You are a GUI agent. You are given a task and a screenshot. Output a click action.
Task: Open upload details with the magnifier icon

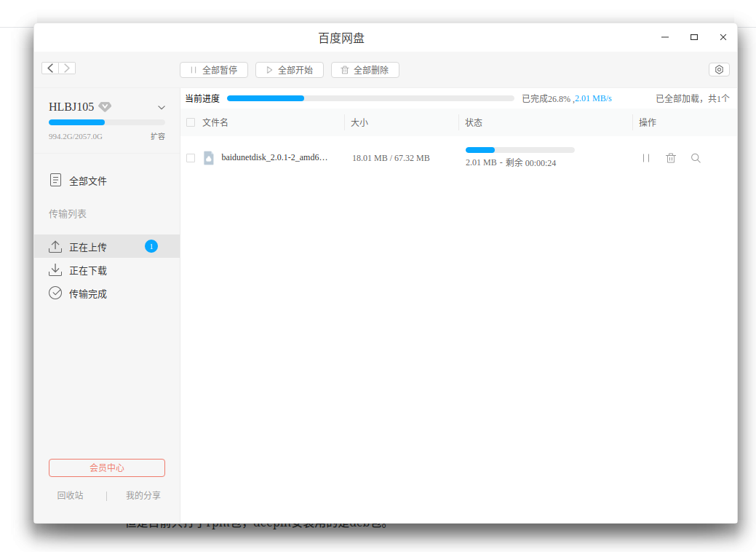[x=696, y=157]
